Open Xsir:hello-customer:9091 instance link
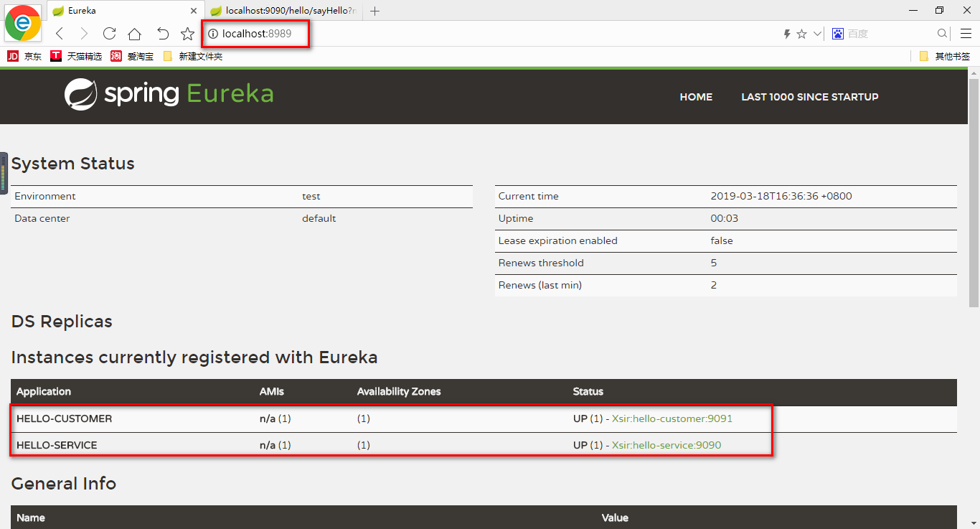The image size is (980, 529). [672, 418]
